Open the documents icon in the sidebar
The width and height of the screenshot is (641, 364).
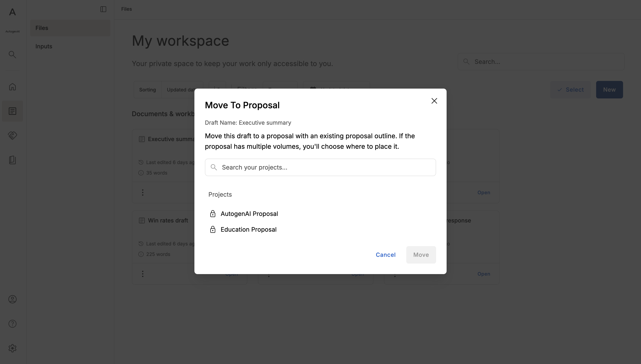[x=12, y=111]
